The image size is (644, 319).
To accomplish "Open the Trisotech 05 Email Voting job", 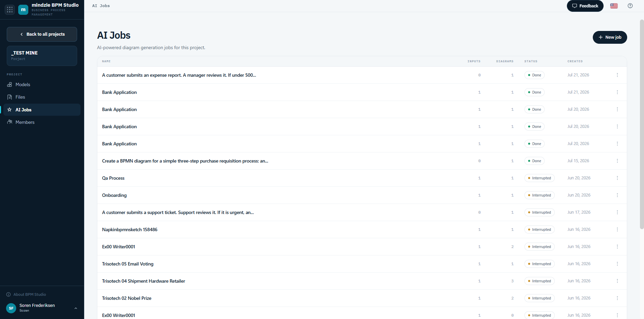I will pos(128,264).
